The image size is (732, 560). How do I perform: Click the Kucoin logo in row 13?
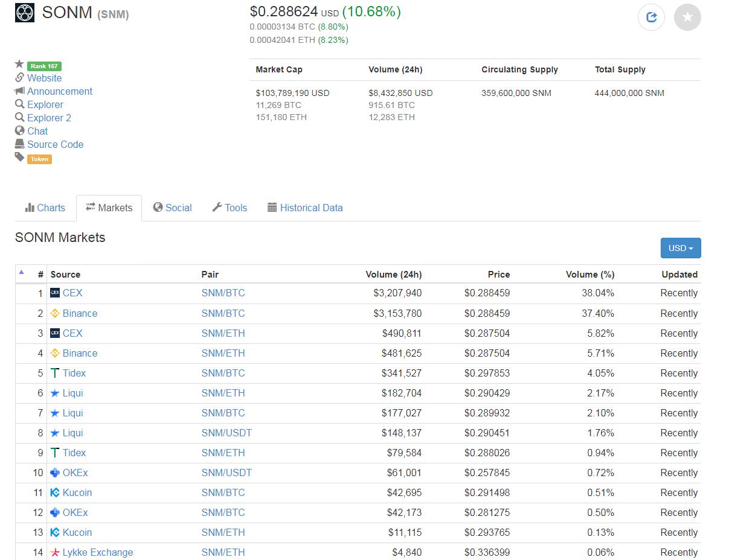point(55,532)
